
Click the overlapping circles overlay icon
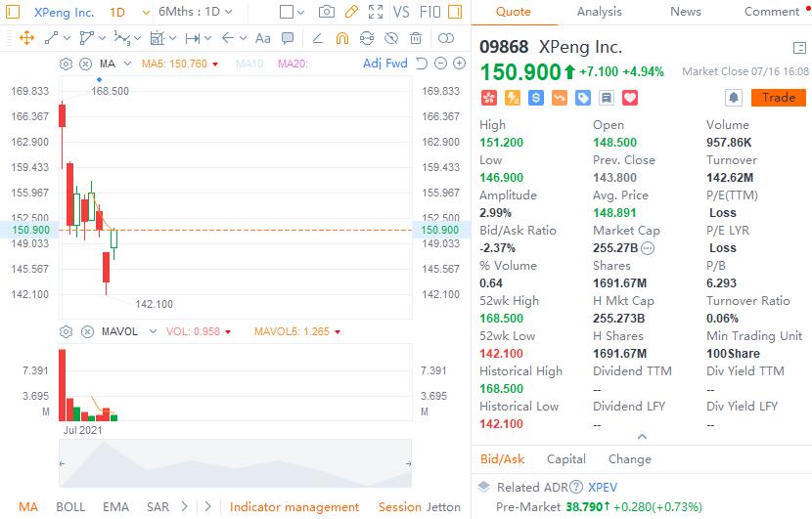click(445, 38)
